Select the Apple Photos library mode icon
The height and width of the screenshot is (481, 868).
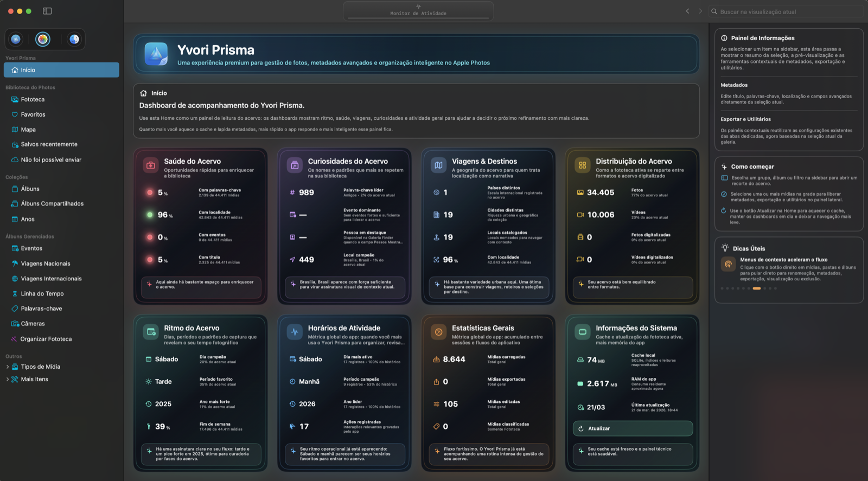click(x=43, y=39)
